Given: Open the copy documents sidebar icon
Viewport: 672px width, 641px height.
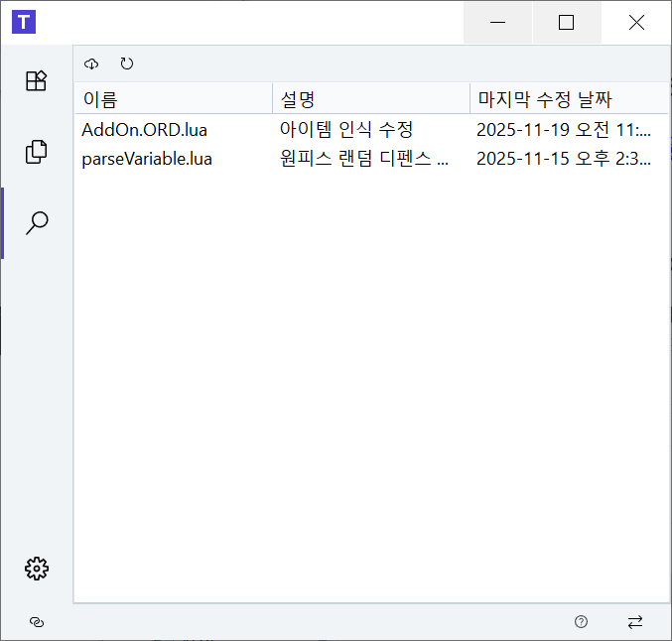Looking at the screenshot, I should (37, 152).
